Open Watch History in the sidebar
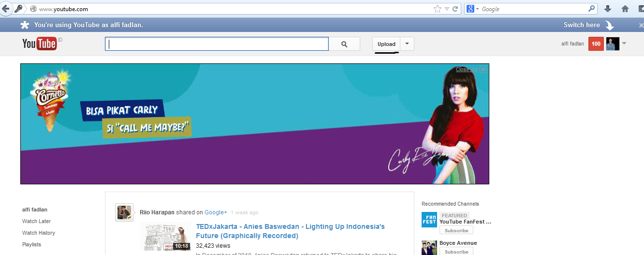 [39, 233]
